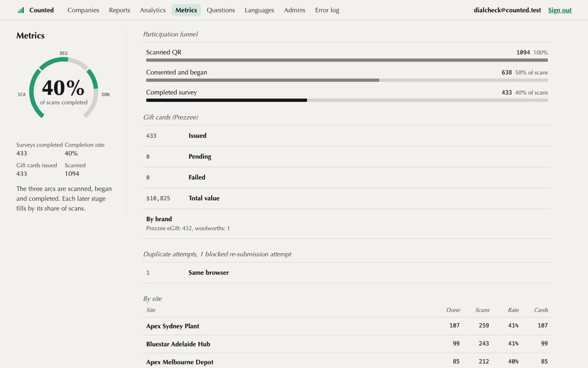Open the Admins page

(x=294, y=10)
